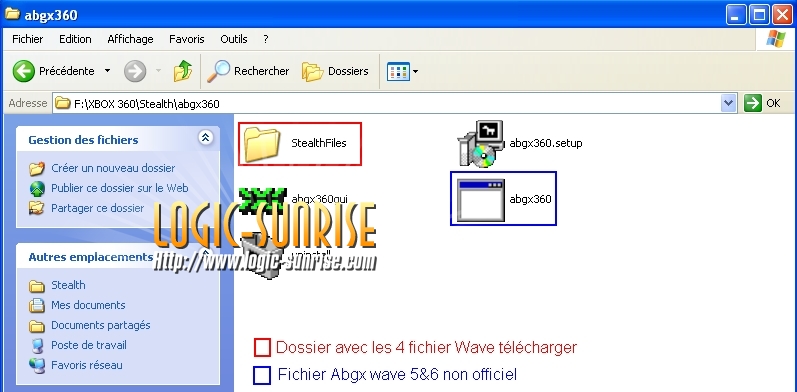Viewport: 797px width, 392px height.
Task: Click Créer un nouveau dossier
Action: click(x=113, y=168)
